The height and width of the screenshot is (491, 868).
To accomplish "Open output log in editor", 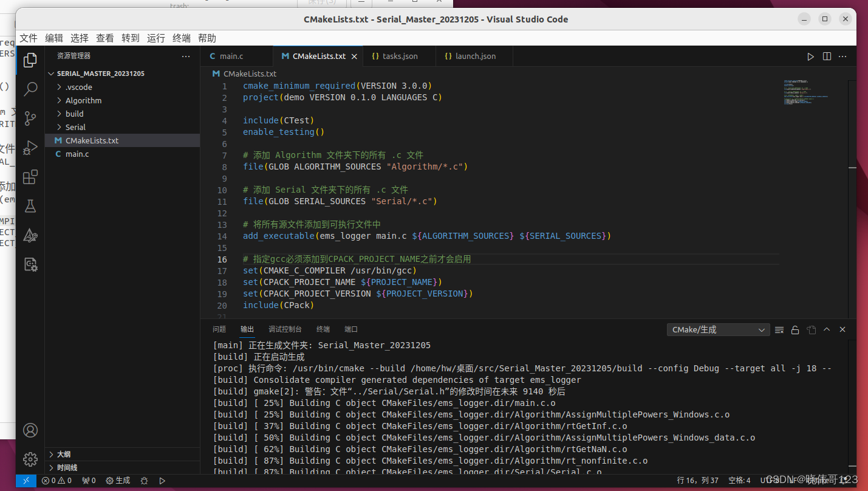I will [x=811, y=330].
